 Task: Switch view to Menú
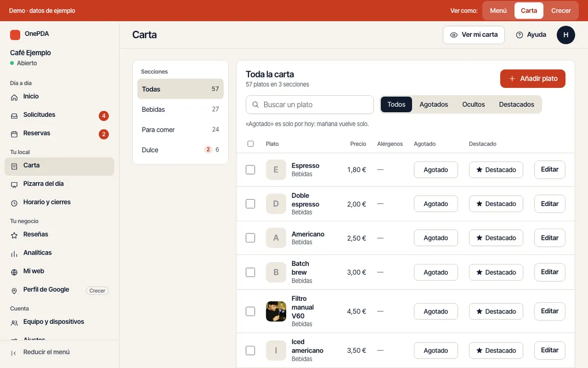(x=498, y=10)
